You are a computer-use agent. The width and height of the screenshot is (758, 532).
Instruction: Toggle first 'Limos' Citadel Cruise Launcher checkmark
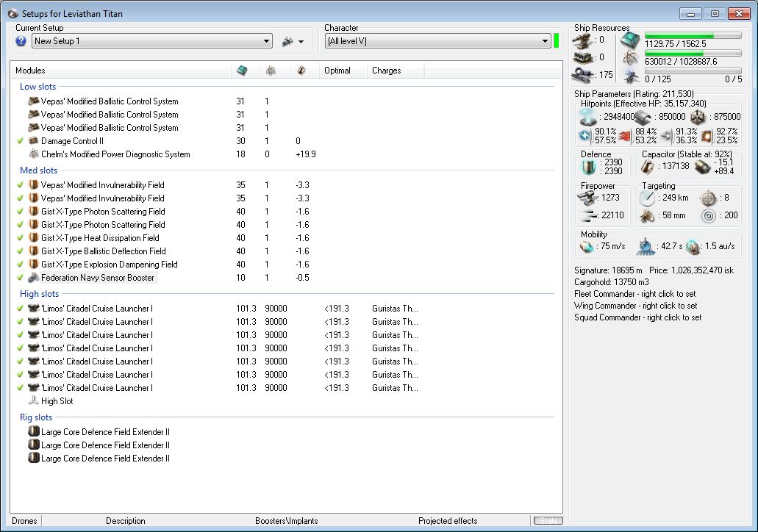[21, 309]
